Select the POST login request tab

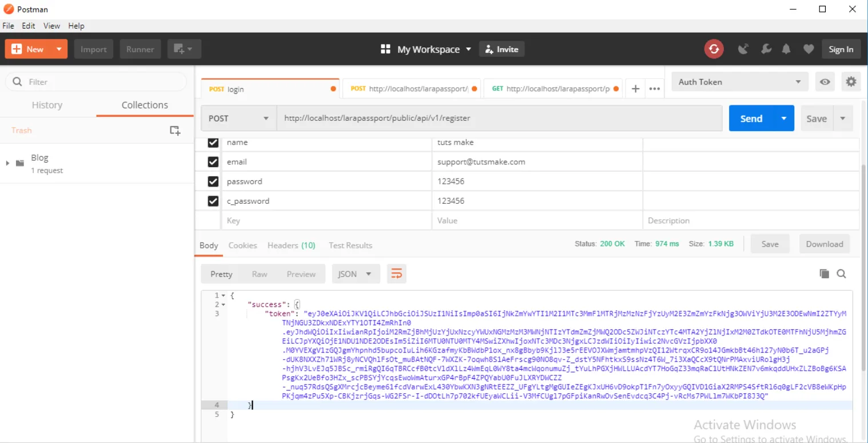point(270,89)
